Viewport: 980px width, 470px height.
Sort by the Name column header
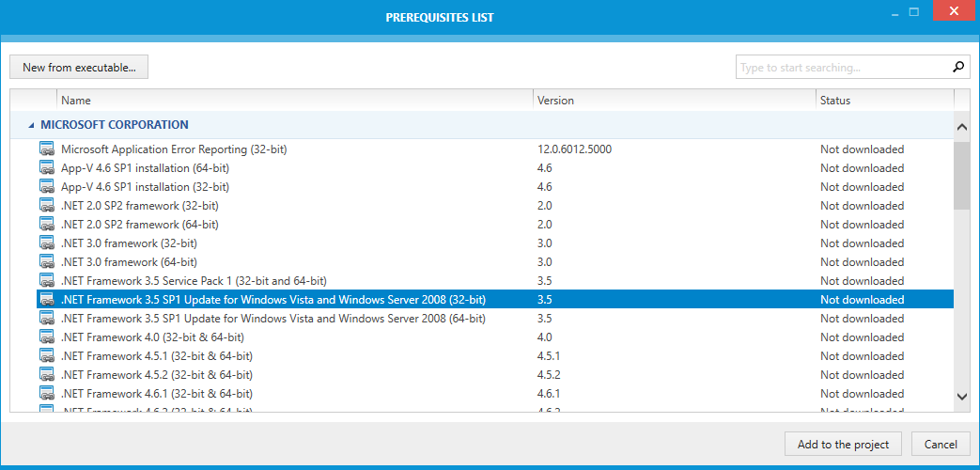295,100
